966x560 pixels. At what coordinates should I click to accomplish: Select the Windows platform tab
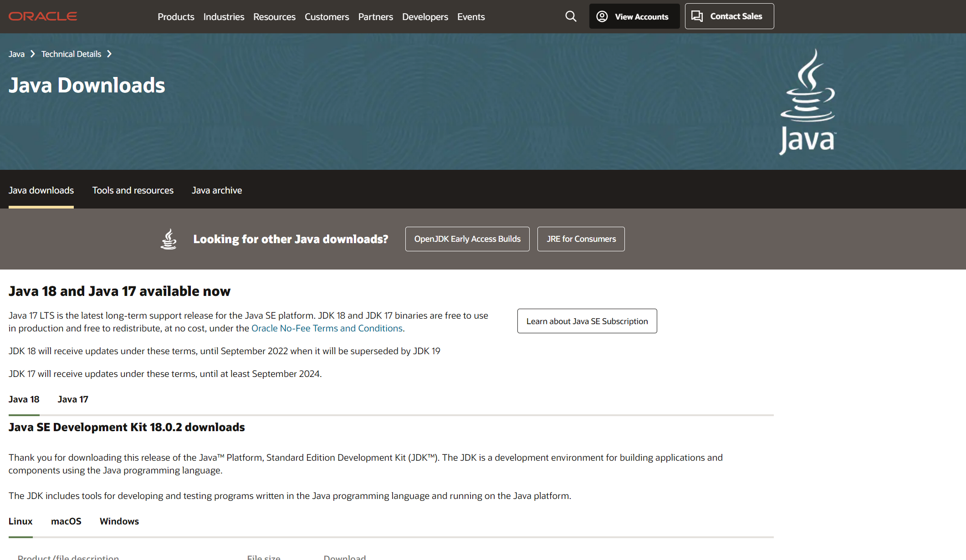tap(119, 521)
